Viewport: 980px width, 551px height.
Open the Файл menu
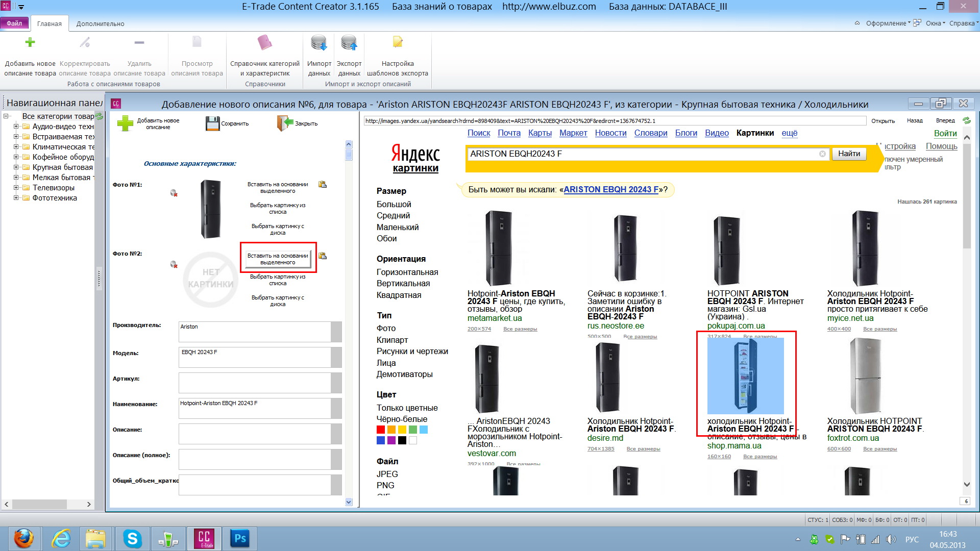tap(14, 23)
